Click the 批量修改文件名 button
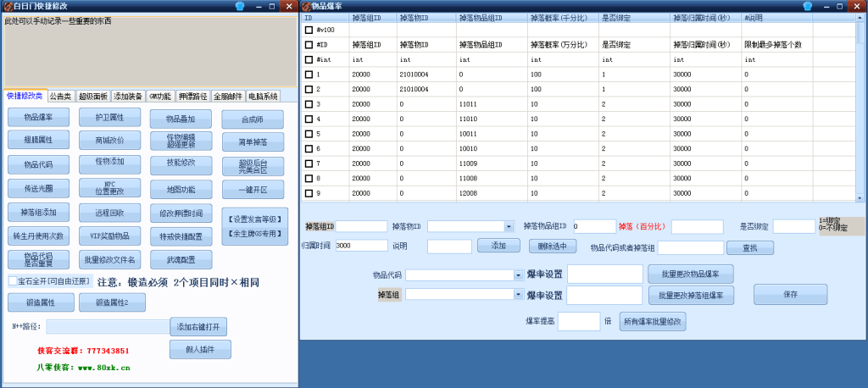The width and height of the screenshot is (868, 388). point(109,259)
